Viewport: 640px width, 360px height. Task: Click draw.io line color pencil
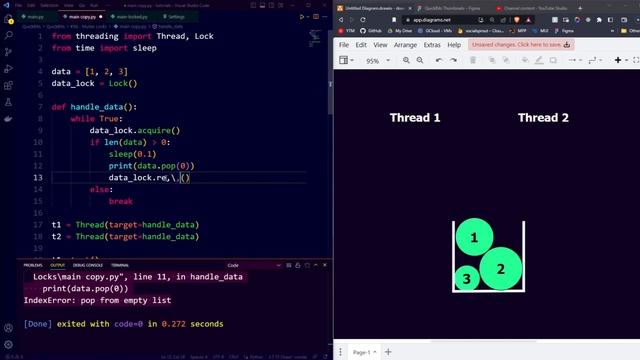coord(539,60)
